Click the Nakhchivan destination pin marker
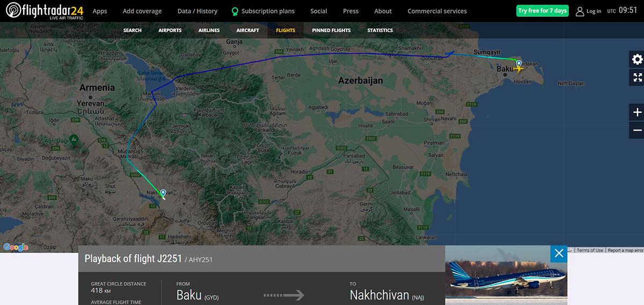 coord(163,193)
